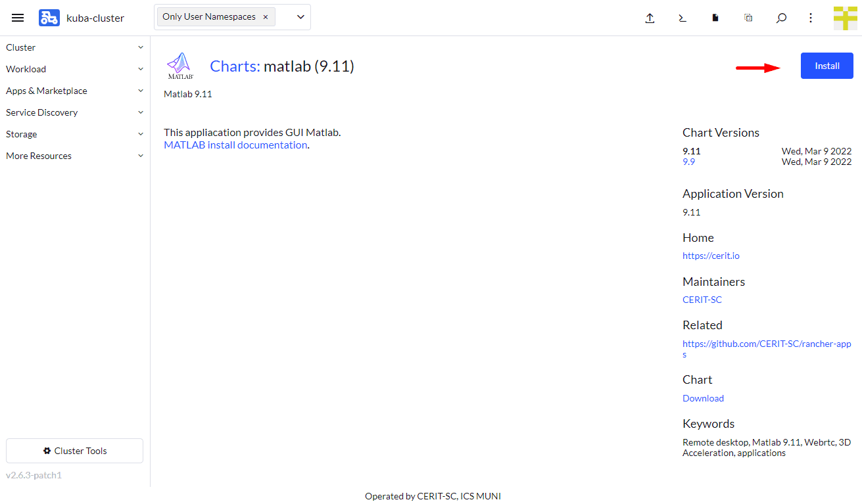Open the resource search magnifier icon

coord(781,18)
